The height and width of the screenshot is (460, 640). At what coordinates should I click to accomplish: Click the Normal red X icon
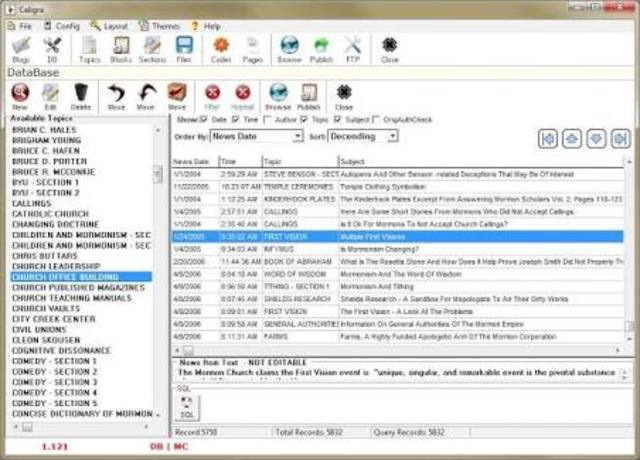tap(242, 97)
